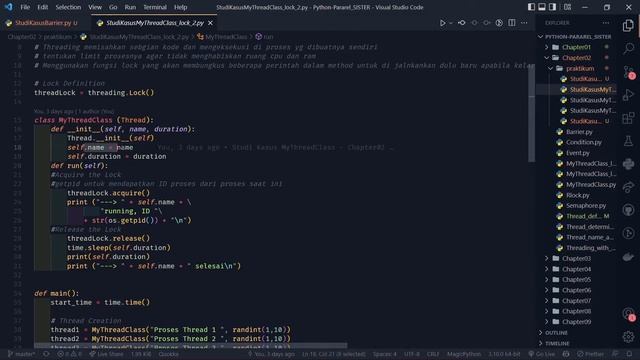
Task: Change language mode via MagicPython status item
Action: pos(464,354)
